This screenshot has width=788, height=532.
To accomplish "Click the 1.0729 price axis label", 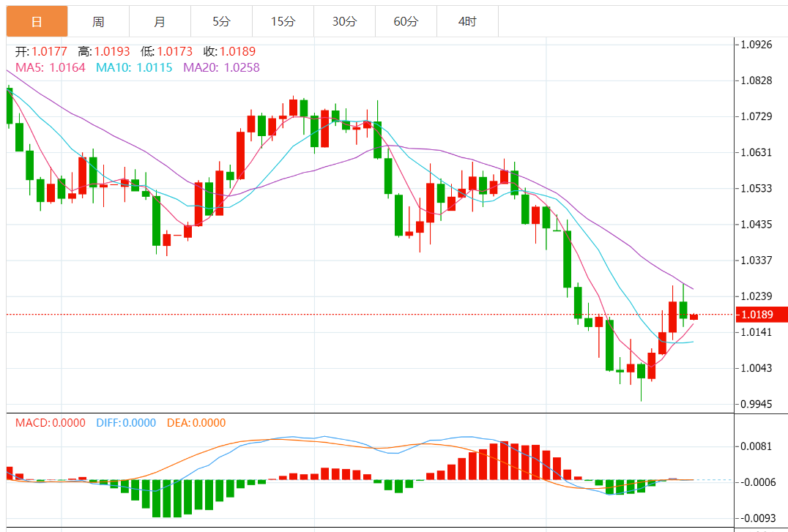I will [757, 116].
